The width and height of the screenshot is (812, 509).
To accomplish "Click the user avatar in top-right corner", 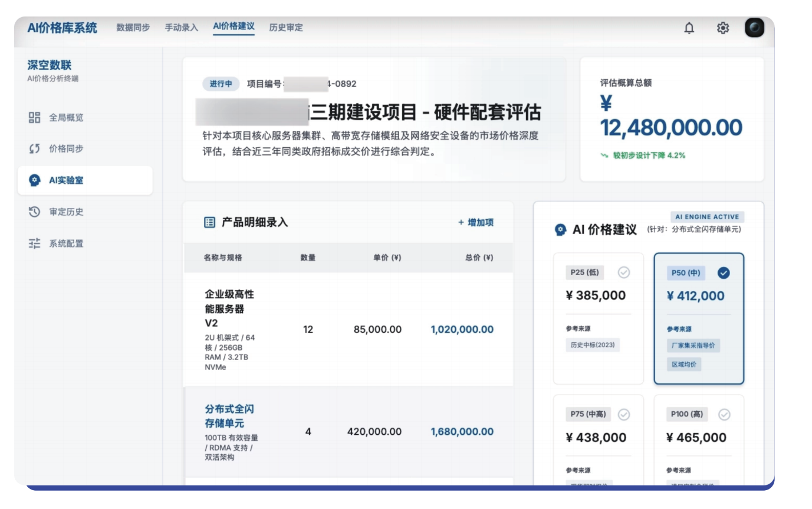I will [x=755, y=27].
